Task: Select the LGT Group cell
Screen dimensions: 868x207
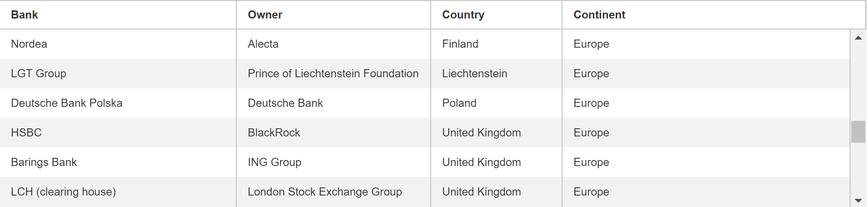Action: (118, 74)
